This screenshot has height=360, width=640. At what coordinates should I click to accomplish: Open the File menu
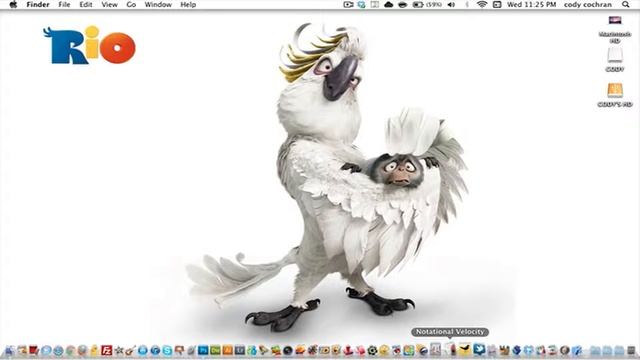coord(64,5)
